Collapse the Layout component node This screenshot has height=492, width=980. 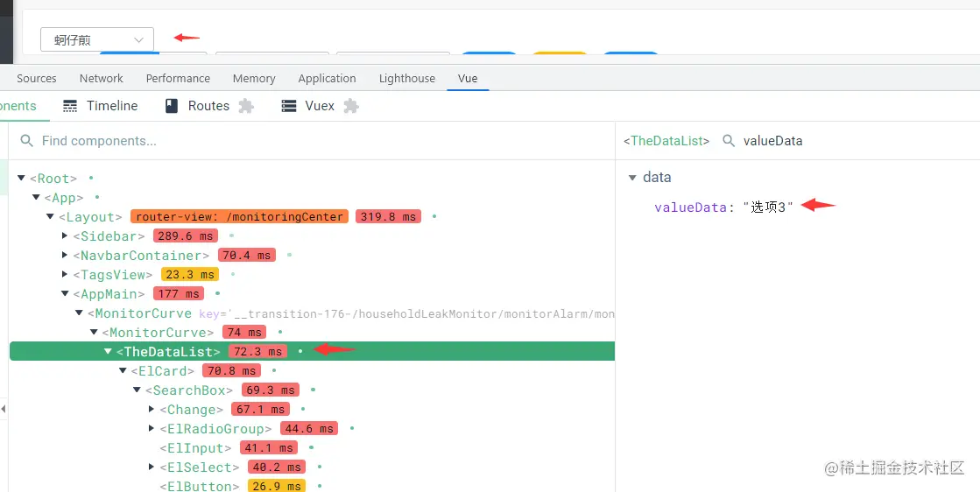[51, 216]
